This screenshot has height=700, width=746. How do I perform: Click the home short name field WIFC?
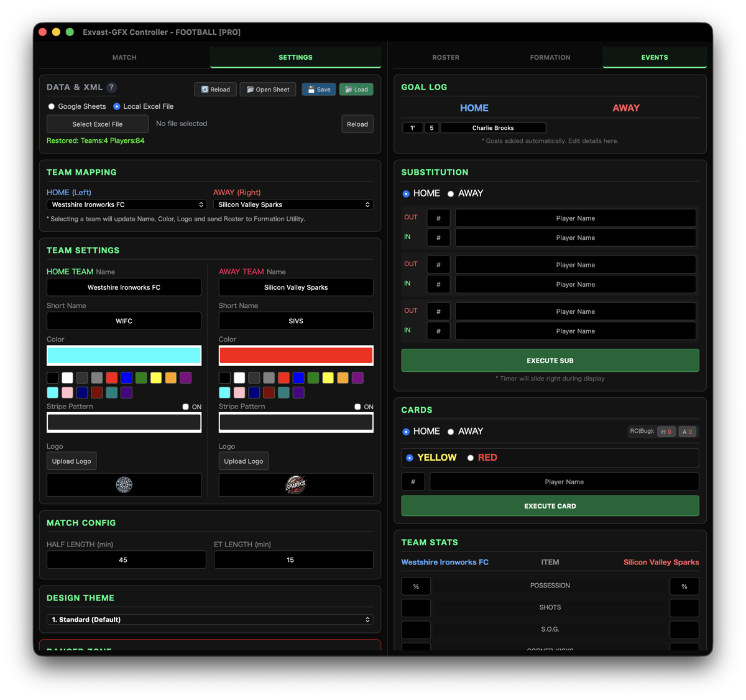click(x=124, y=321)
